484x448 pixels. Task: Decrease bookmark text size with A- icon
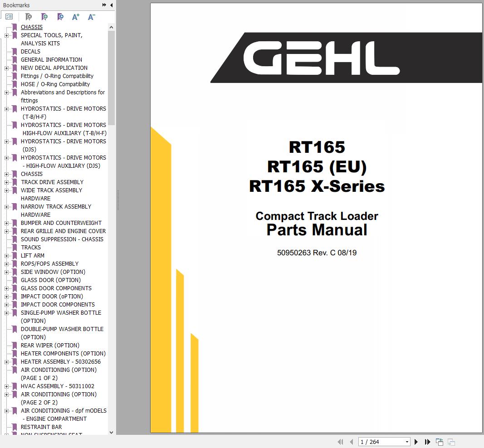click(x=91, y=17)
